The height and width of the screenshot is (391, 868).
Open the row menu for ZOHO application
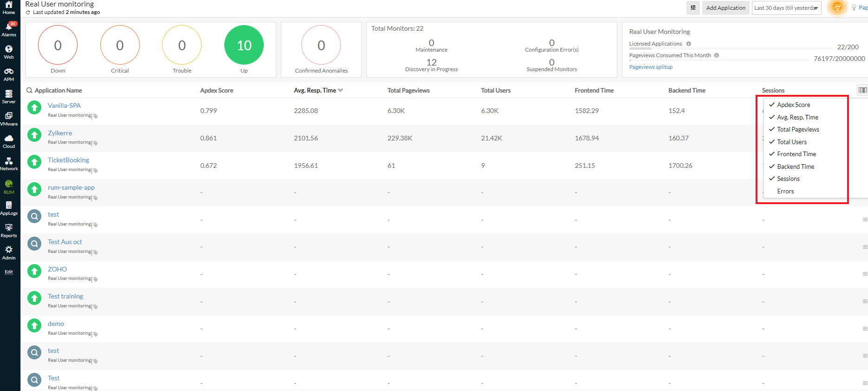point(865,274)
